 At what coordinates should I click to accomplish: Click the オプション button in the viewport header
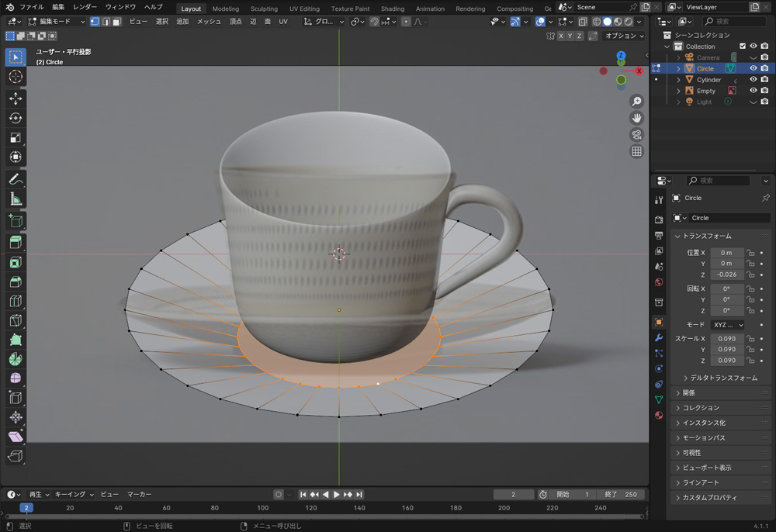[x=624, y=36]
